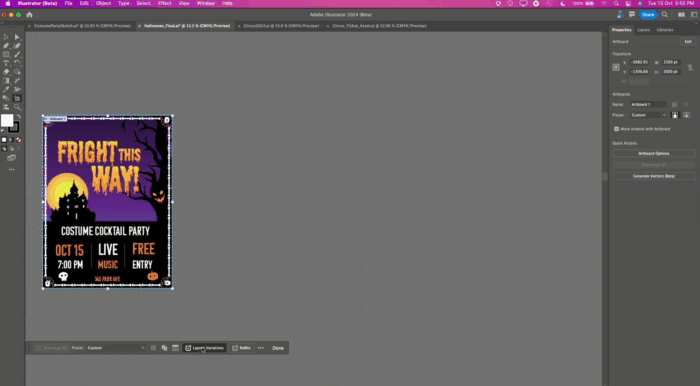
Task: Select the Direct Selection (white arrow) tool
Action: (x=17, y=37)
